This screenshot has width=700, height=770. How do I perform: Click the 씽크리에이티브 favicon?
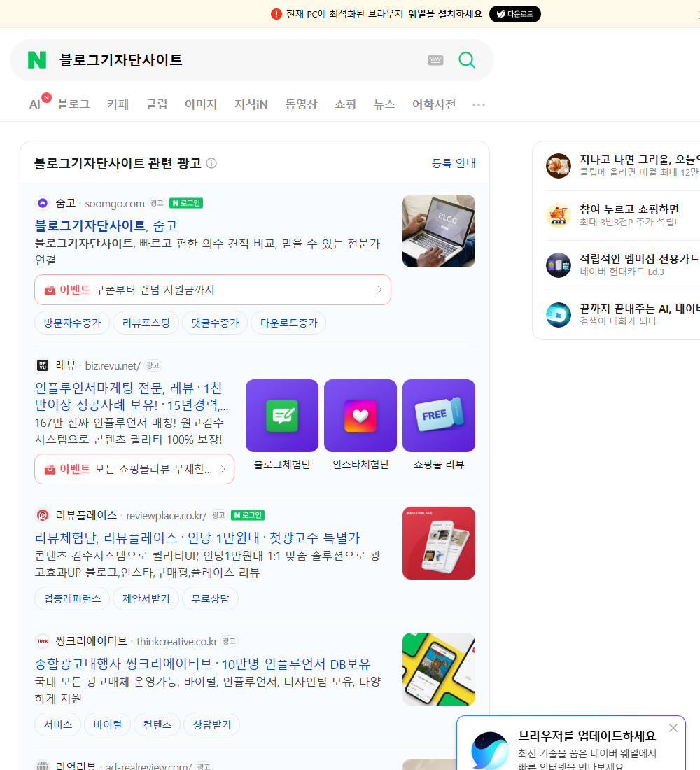43,640
